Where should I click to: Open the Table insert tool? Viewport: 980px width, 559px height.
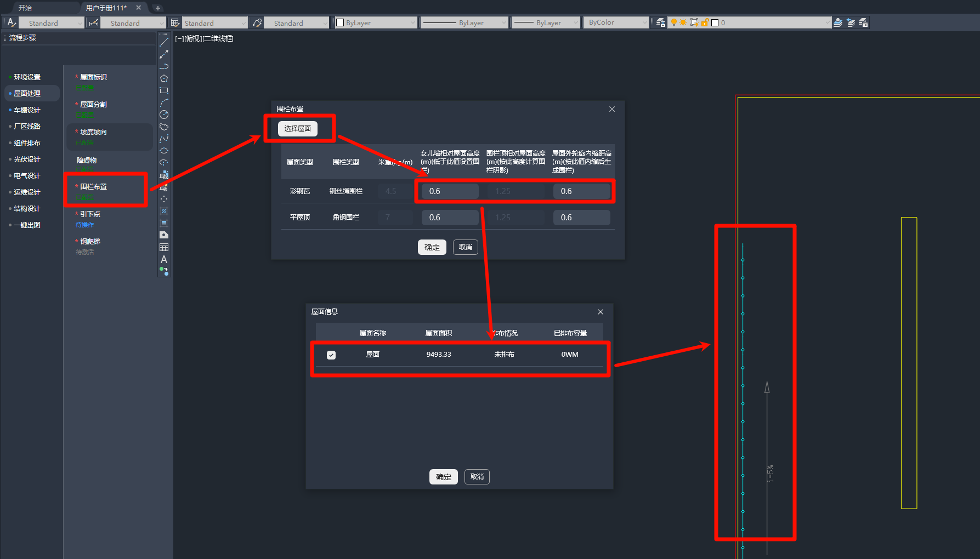tap(163, 247)
